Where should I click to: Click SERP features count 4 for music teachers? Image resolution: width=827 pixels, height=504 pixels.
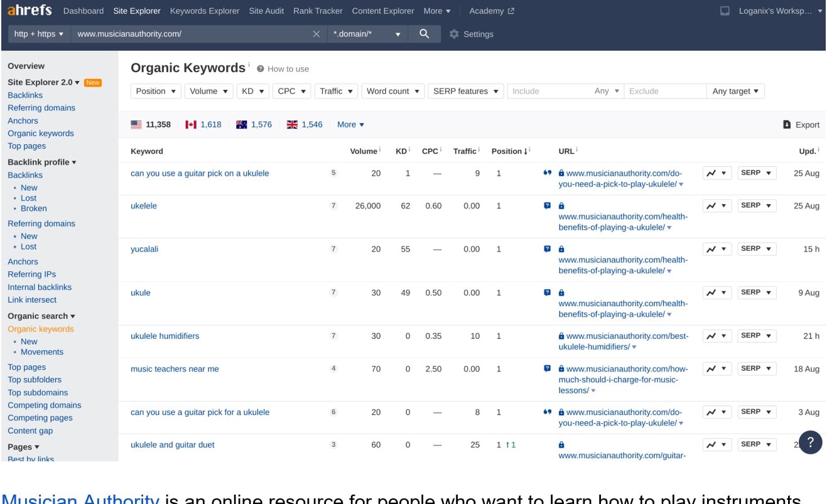[x=333, y=368]
